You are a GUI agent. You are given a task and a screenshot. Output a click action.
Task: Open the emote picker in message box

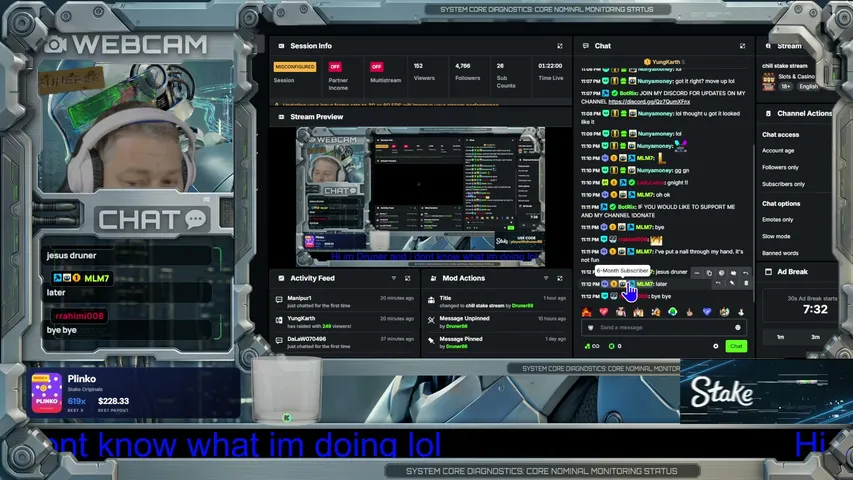point(738,328)
